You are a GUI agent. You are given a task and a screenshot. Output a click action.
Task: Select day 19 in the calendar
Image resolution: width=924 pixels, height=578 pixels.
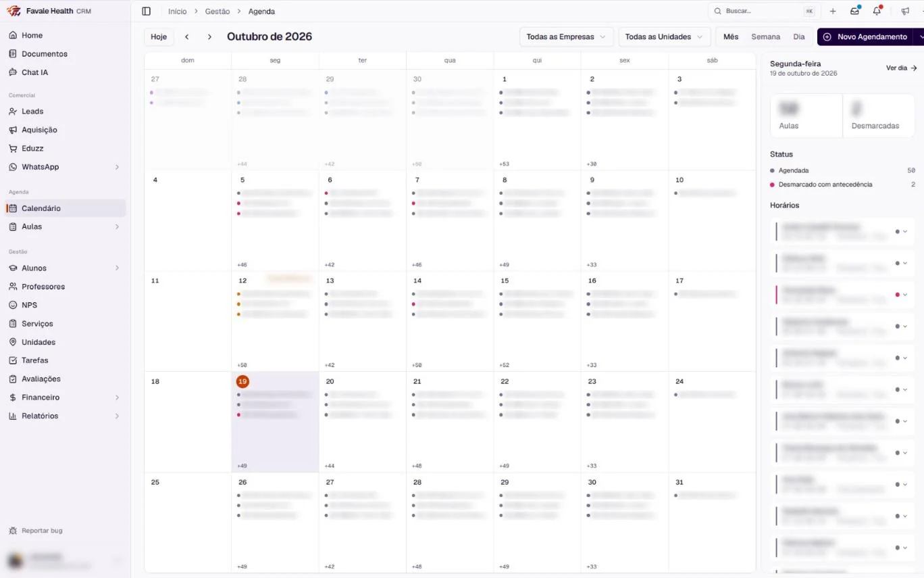242,381
